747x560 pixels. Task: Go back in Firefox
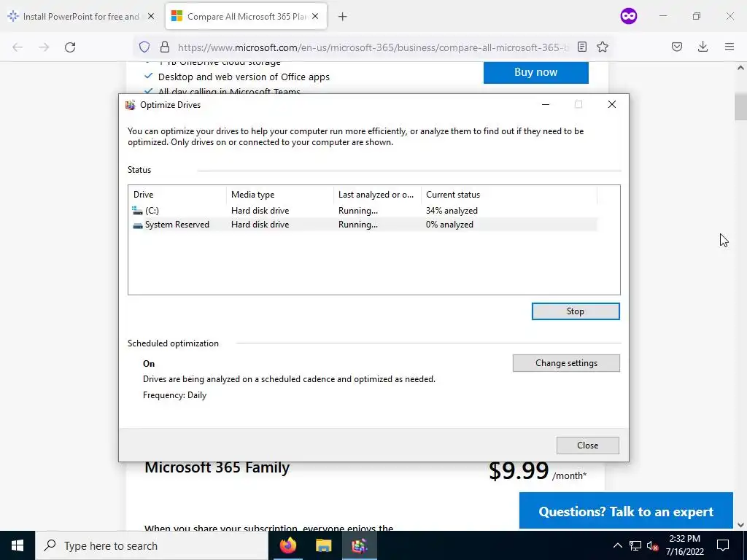(x=18, y=47)
